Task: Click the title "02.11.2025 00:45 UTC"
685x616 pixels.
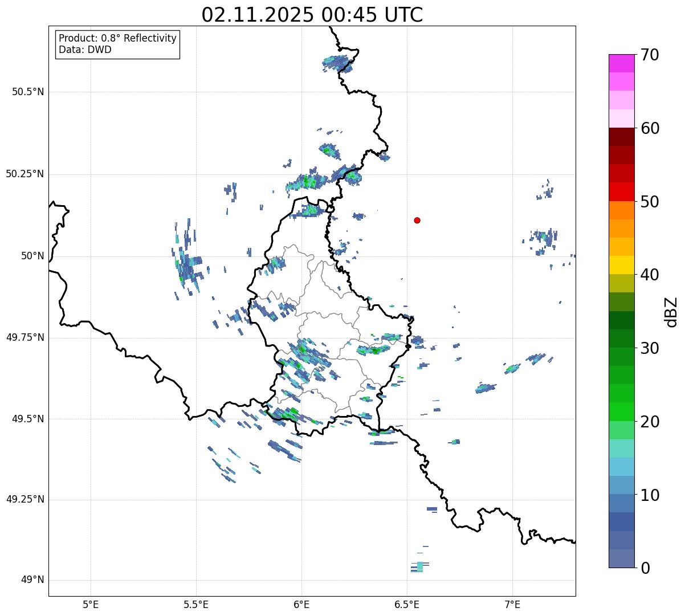Action: tap(312, 15)
